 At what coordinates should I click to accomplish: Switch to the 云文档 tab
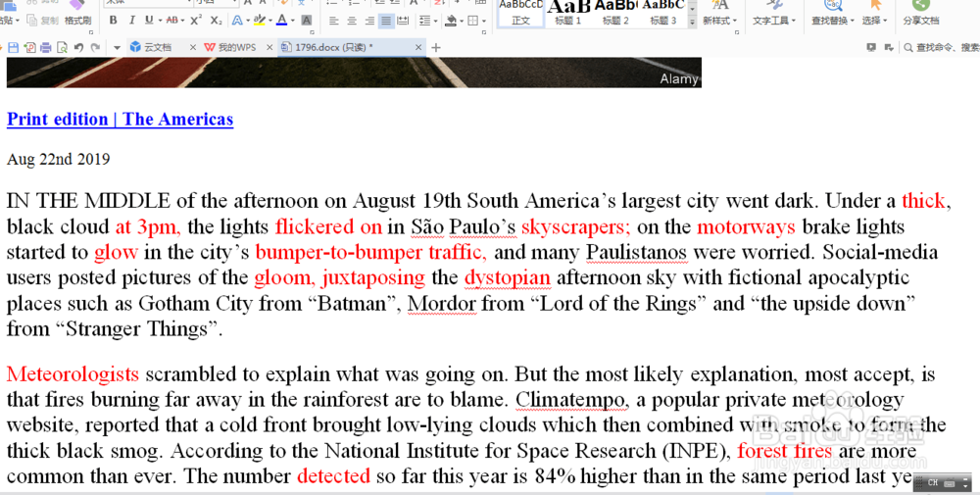coord(157,47)
